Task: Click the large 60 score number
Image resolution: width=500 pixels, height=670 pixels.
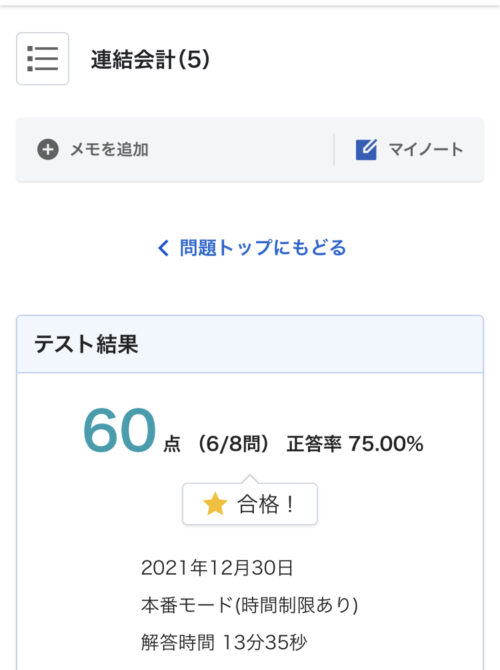Action: tap(119, 430)
